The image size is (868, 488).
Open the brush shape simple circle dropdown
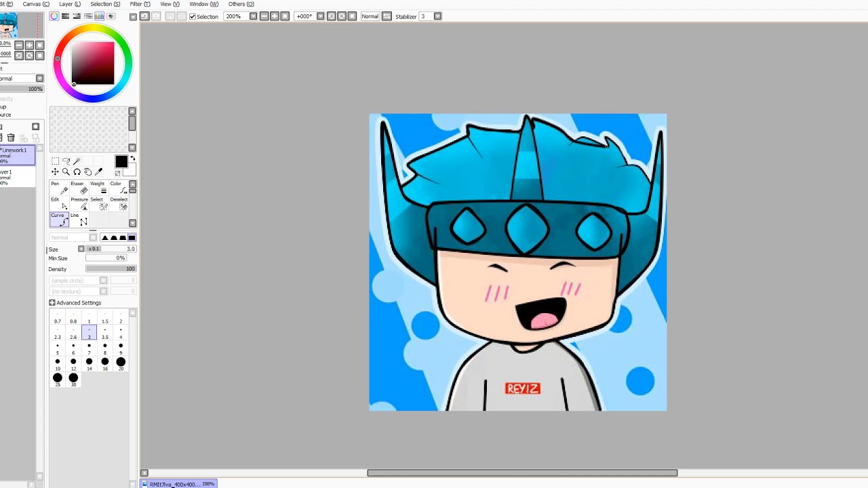click(103, 281)
